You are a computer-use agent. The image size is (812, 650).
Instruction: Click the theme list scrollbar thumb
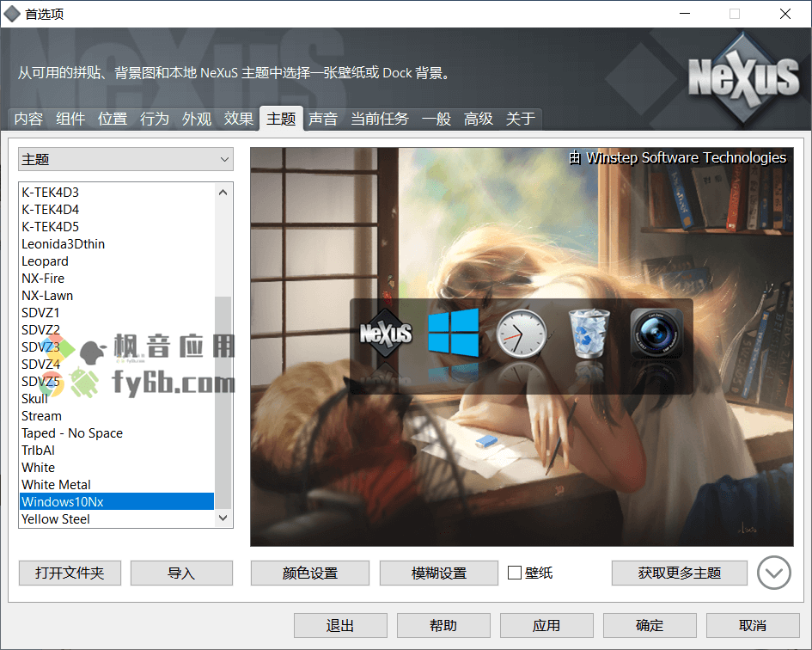coord(223,402)
